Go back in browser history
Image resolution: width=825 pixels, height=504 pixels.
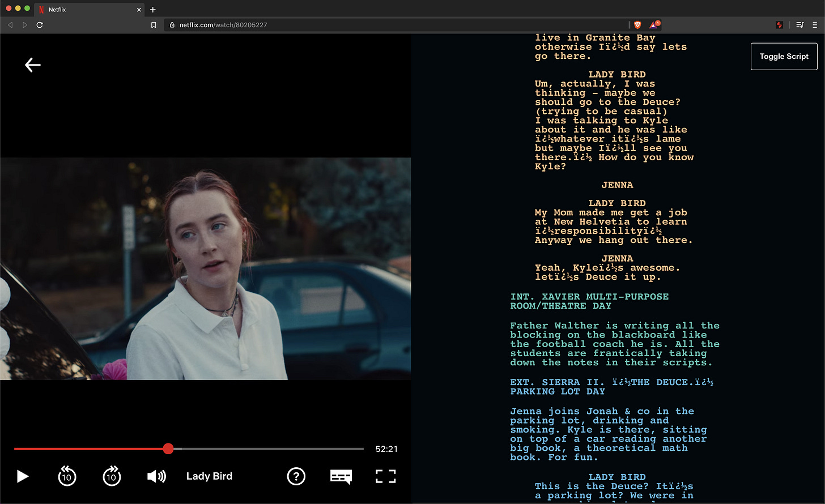[x=10, y=25]
